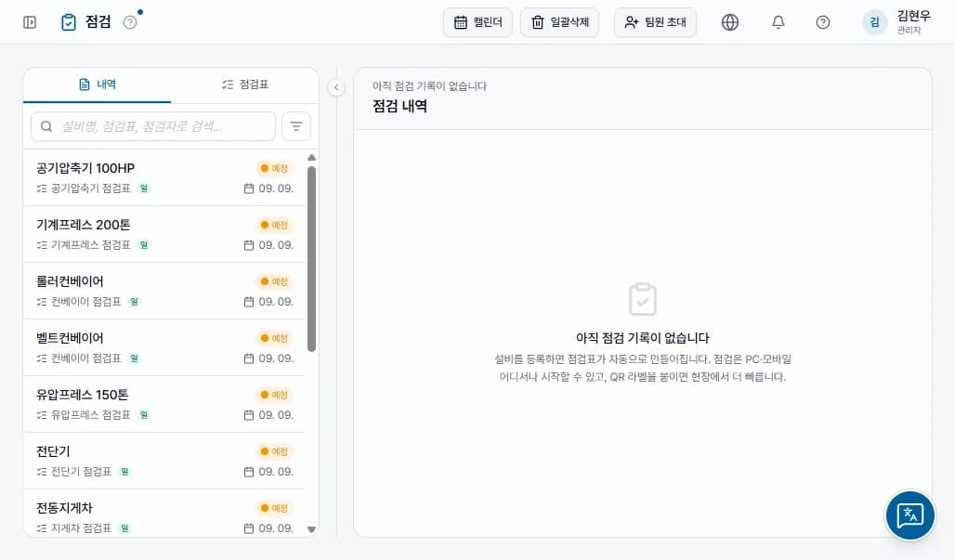The height and width of the screenshot is (560, 955).
Task: Click the empty-state clipboard icon
Action: click(x=643, y=299)
